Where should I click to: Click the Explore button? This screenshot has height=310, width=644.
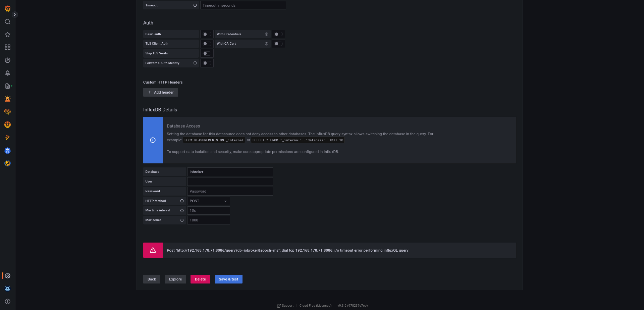(175, 279)
